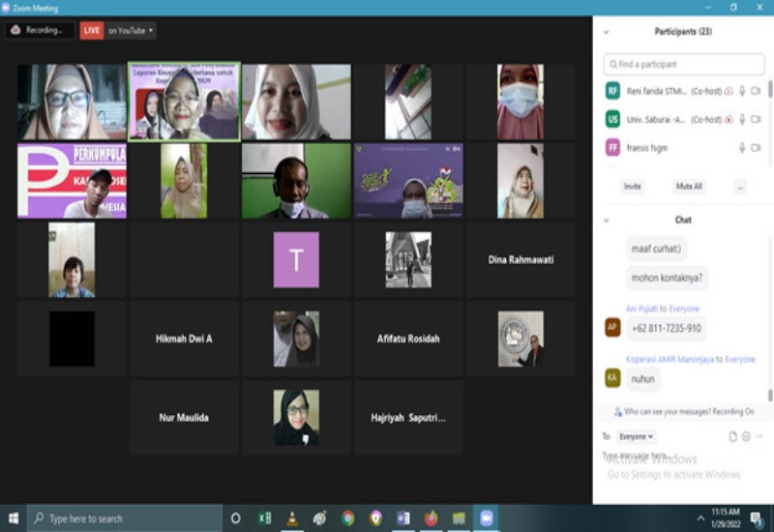Open the Everyone recipient dropdown
This screenshot has width=774, height=532.
[636, 436]
